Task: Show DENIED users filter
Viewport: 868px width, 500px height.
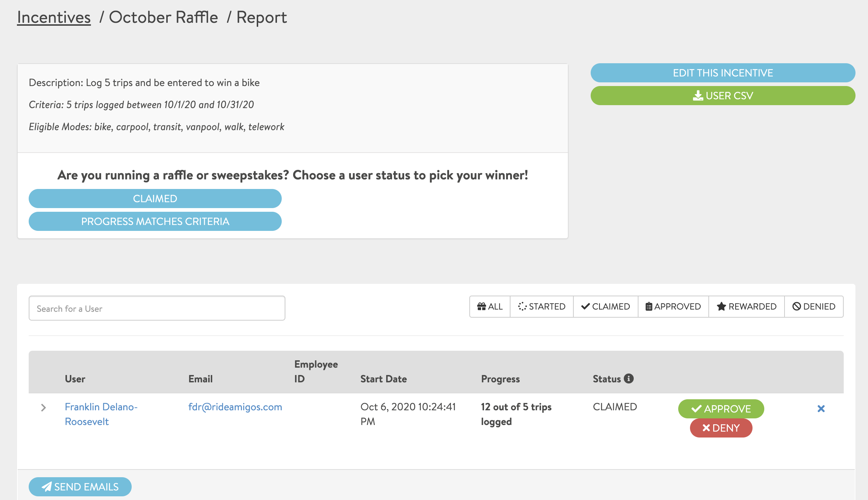Action: (814, 306)
